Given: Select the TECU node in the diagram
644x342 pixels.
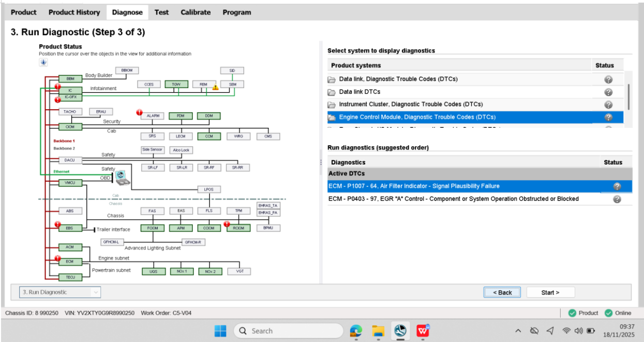Looking at the screenshot, I should click(x=70, y=277).
